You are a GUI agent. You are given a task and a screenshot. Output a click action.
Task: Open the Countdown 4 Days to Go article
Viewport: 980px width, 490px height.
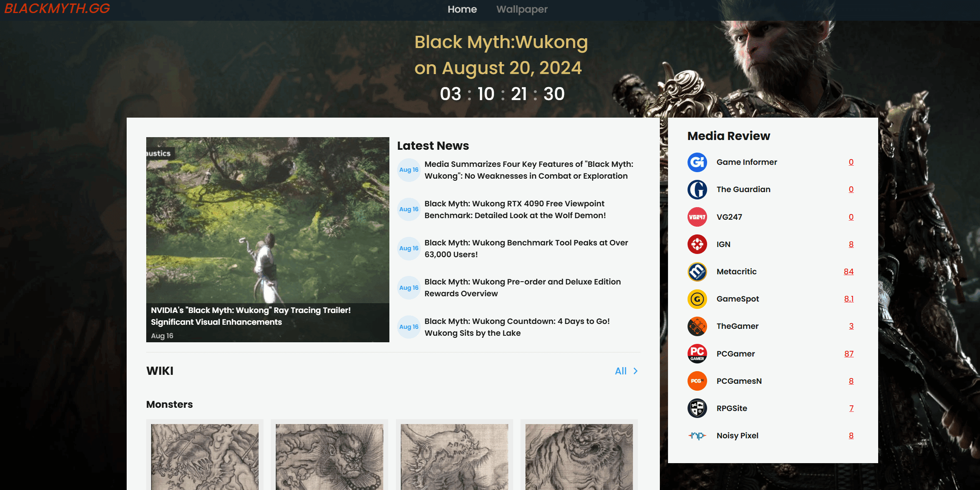coord(517,327)
